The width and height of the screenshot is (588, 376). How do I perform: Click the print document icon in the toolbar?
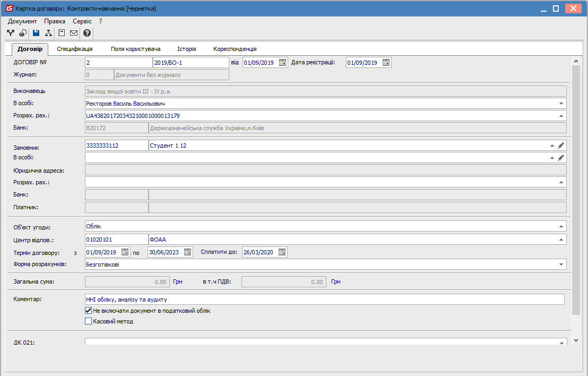(23, 33)
